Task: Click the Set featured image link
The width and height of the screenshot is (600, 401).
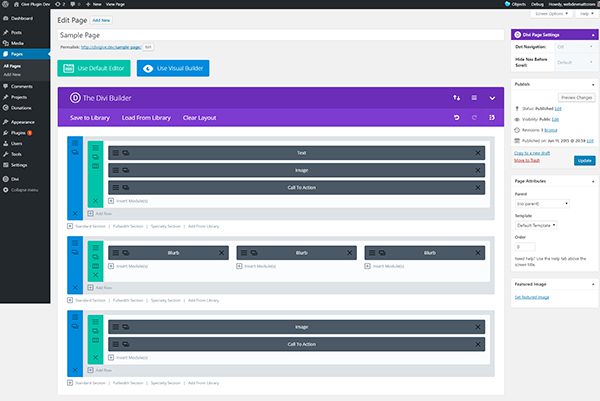Action: point(531,297)
